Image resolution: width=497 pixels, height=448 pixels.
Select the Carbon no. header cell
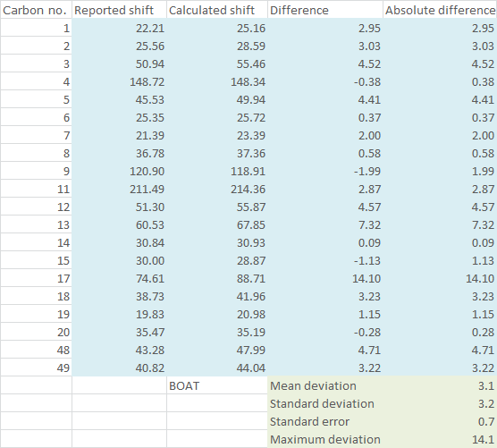[x=36, y=10]
